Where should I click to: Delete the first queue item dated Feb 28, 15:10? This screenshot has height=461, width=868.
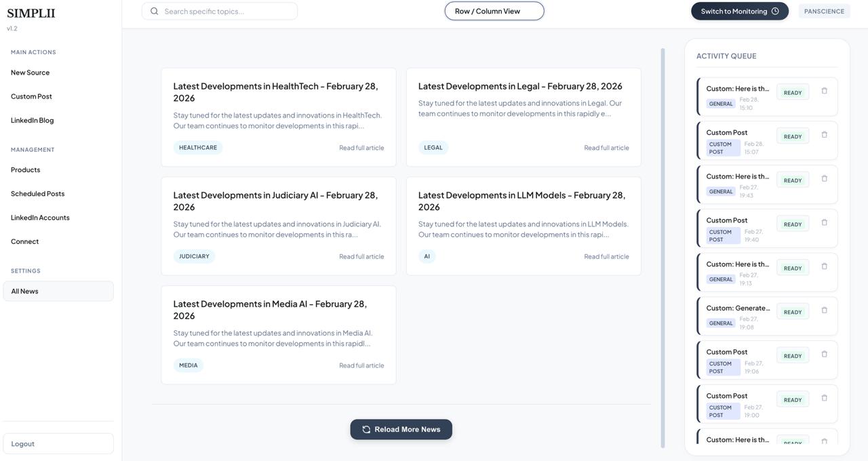824,91
